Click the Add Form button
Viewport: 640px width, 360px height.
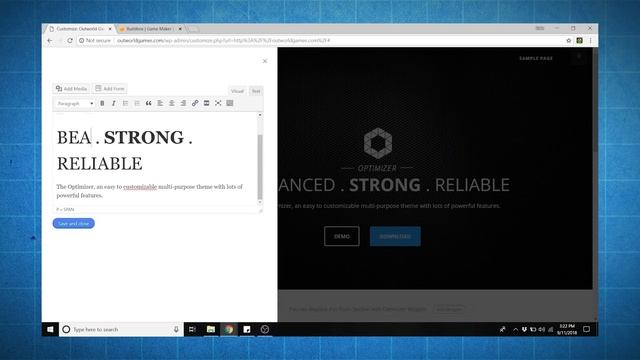tap(110, 89)
